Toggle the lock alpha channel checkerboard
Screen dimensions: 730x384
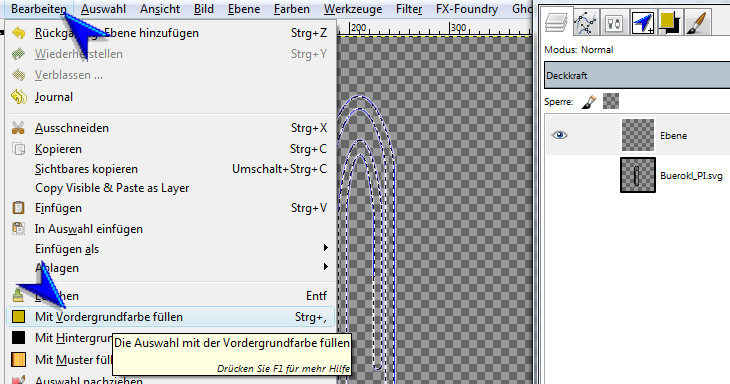pos(611,101)
